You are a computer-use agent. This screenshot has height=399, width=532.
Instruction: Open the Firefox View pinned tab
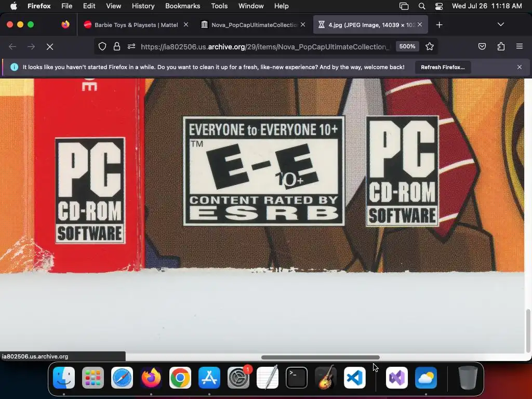pyautogui.click(x=65, y=24)
